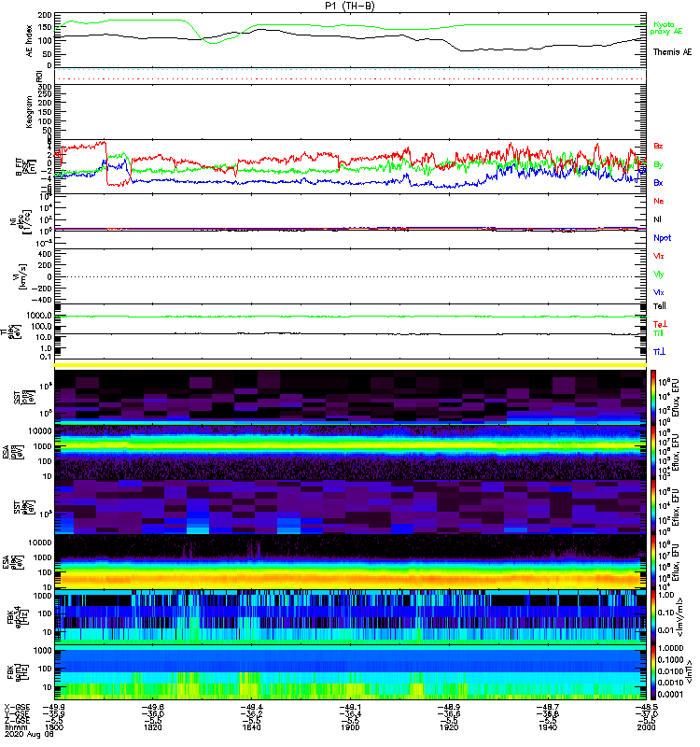Image resolution: width=700 pixels, height=747 pixels.
Task: Click the red velocity legend label 'Vix'
Action: tap(658, 256)
